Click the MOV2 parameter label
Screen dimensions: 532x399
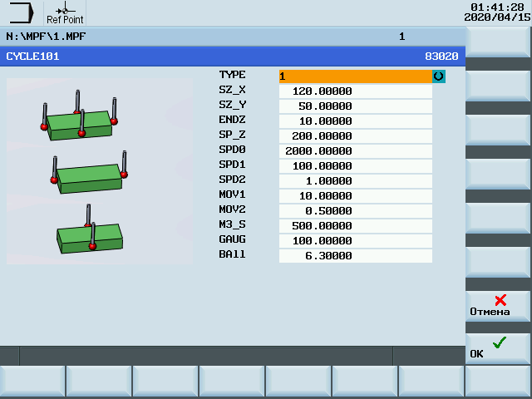pyautogui.click(x=232, y=209)
